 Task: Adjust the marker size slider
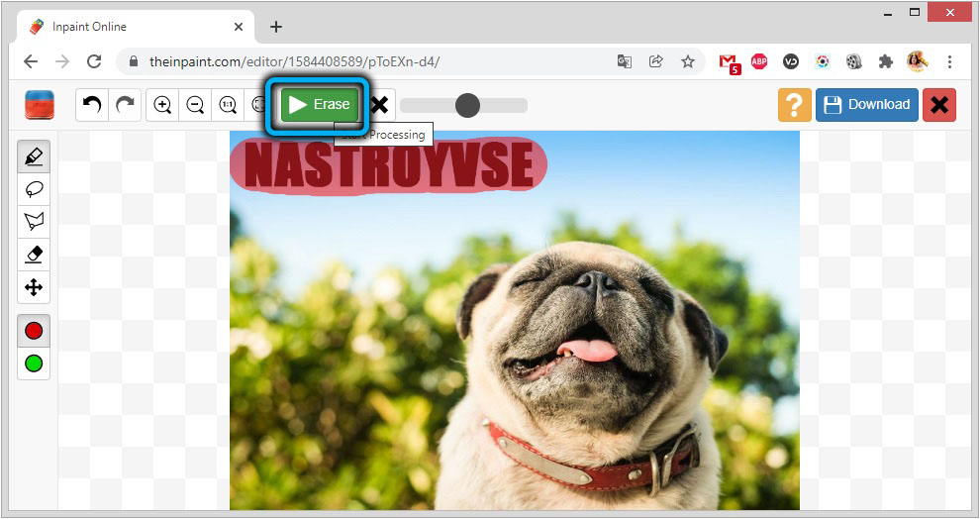point(463,105)
